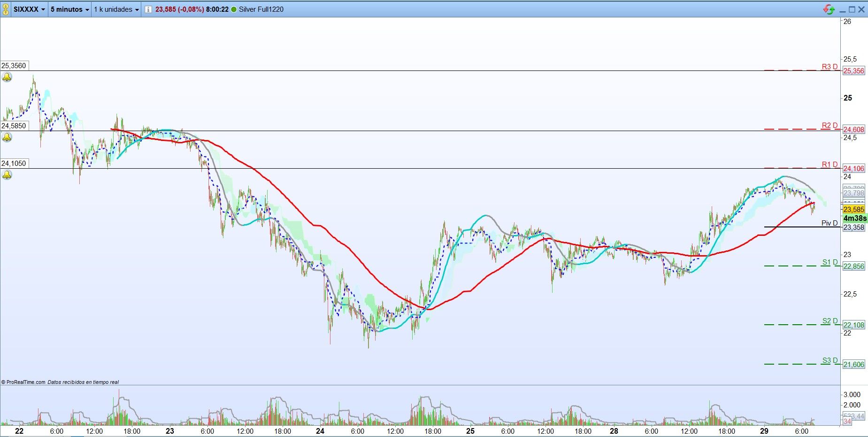Image resolution: width=868 pixels, height=437 pixels.
Task: Select the 24,1050 alert price label
Action: coord(14,164)
